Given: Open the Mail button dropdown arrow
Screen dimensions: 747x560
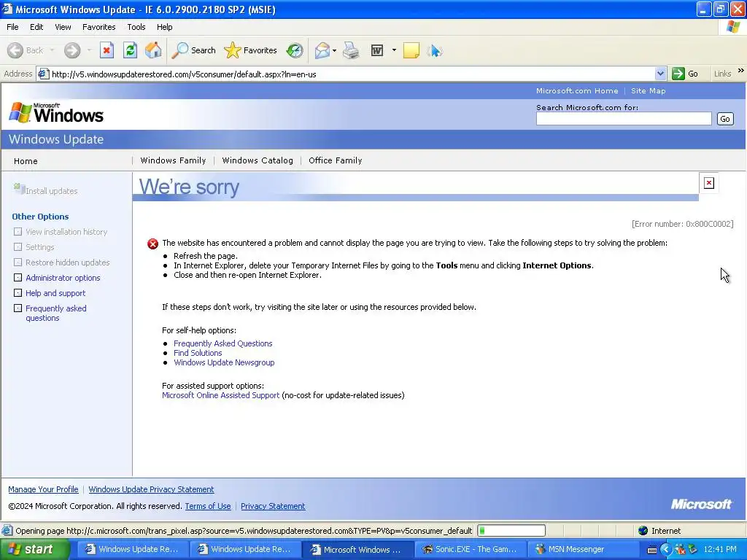Looking at the screenshot, I should pos(334,50).
